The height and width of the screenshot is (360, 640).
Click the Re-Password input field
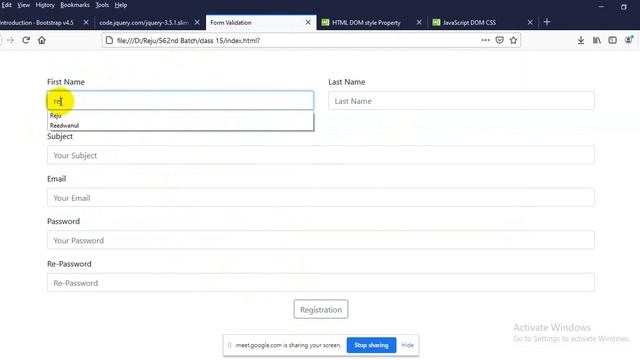[x=321, y=282]
